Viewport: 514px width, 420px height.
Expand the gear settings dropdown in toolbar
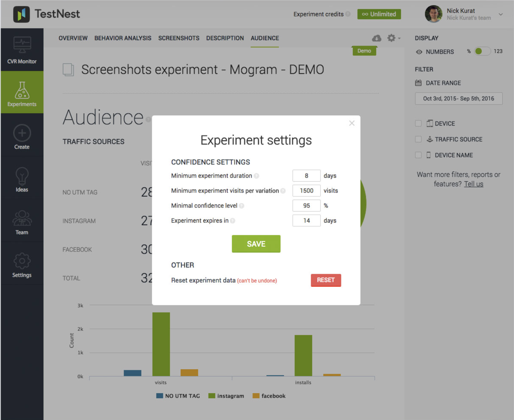click(393, 38)
